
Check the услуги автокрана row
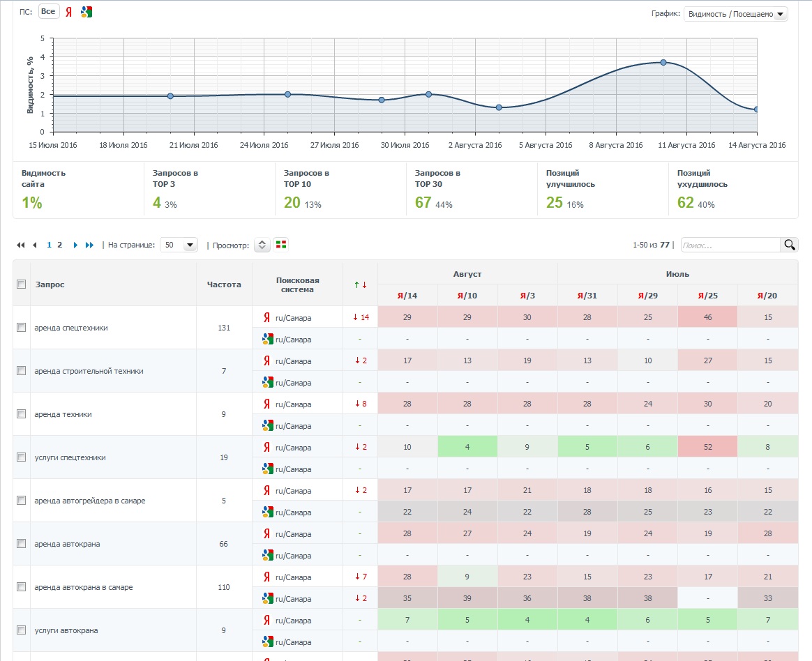coord(21,630)
